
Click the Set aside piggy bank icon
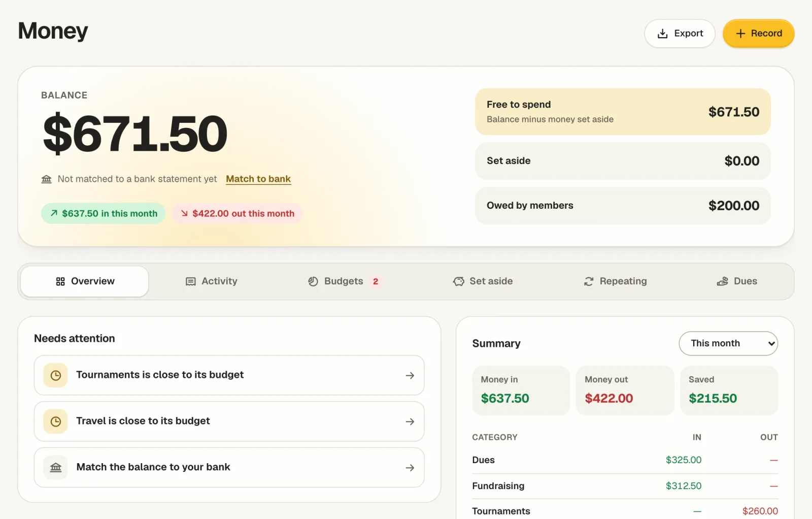pos(459,281)
